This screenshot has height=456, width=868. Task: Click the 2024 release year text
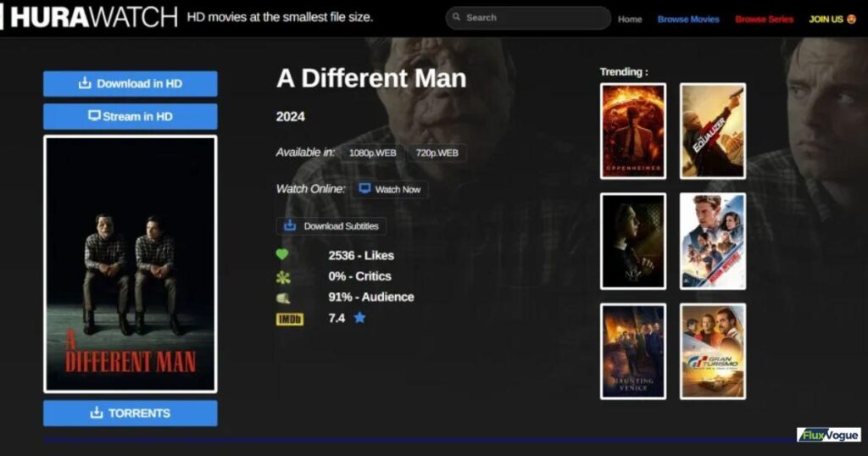click(291, 117)
